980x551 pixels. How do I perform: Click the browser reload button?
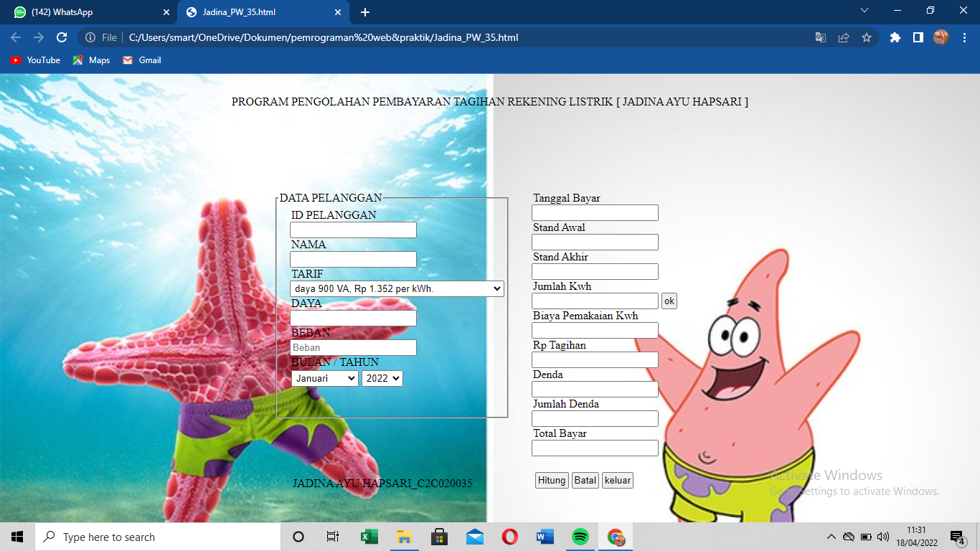click(x=62, y=37)
